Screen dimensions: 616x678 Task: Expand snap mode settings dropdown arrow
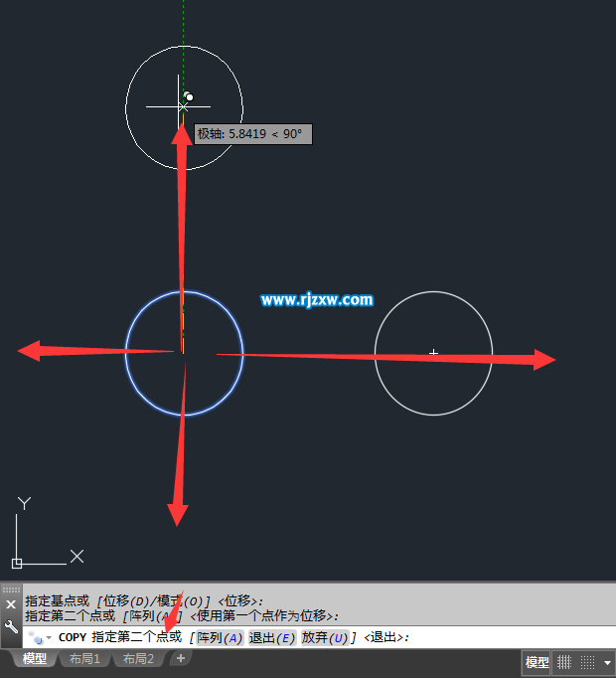click(x=607, y=662)
